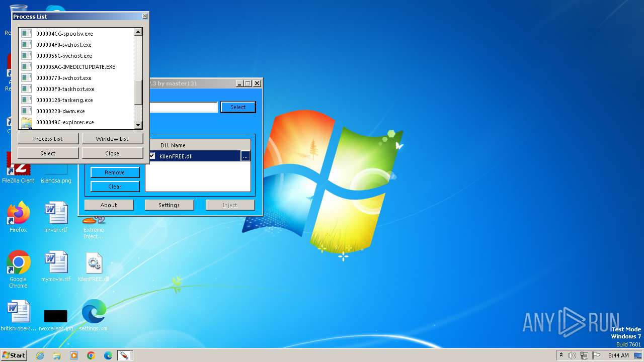The height and width of the screenshot is (362, 644).
Task: Click Close in the Process List dialog
Action: pos(112,153)
